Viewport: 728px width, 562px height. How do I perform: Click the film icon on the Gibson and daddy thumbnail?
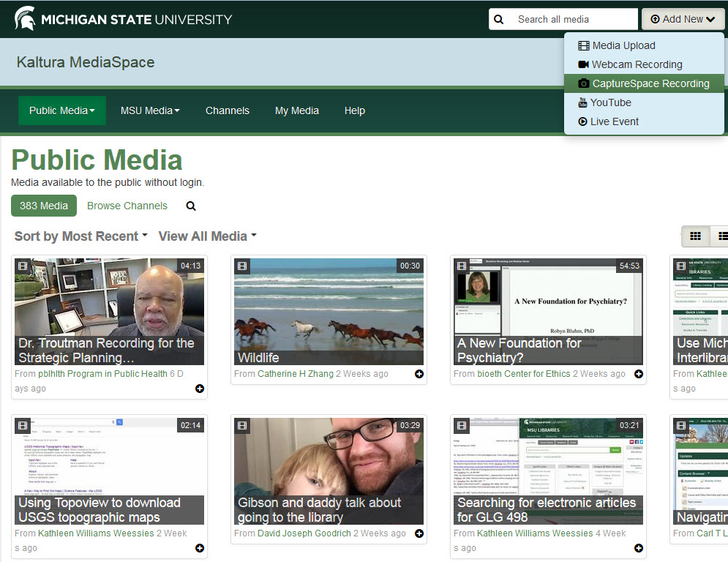pyautogui.click(x=242, y=425)
